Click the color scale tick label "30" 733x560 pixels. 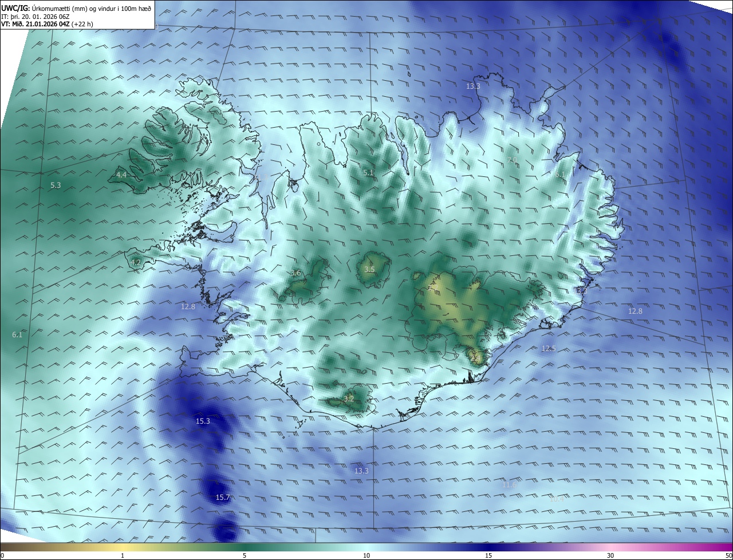pos(610,555)
